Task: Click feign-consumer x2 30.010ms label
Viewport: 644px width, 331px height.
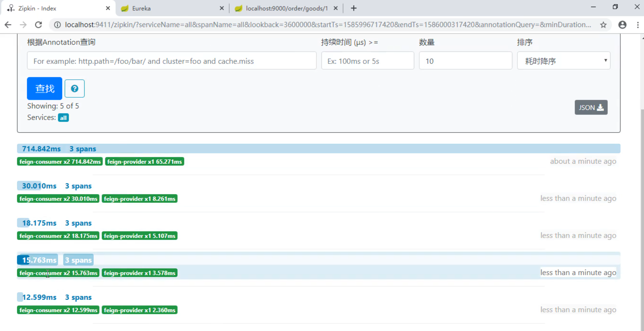Action: [58, 199]
